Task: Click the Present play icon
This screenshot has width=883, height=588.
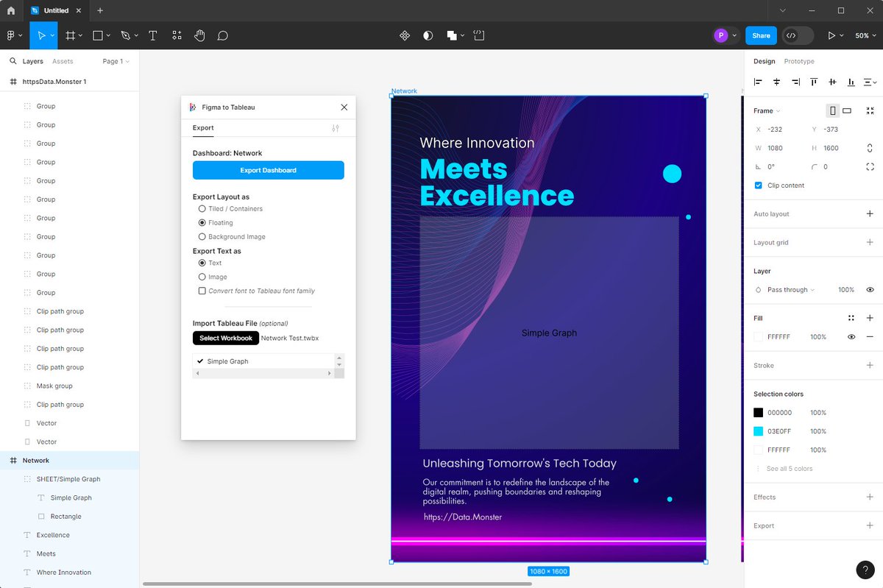Action: coord(831,35)
